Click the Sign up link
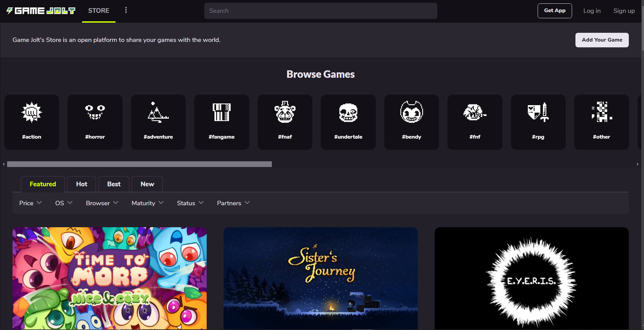Screen dimensions: 644x330 pyautogui.click(x=624, y=11)
